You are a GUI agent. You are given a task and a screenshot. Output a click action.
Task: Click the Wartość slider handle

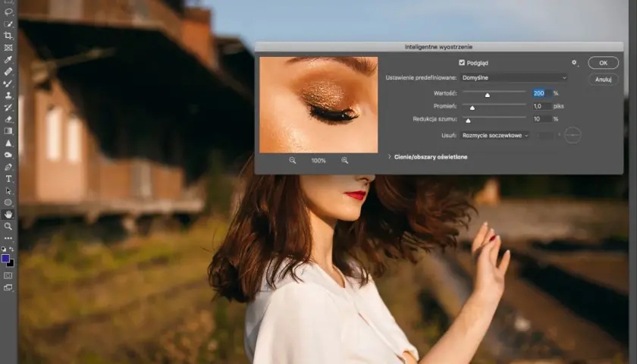pos(487,95)
